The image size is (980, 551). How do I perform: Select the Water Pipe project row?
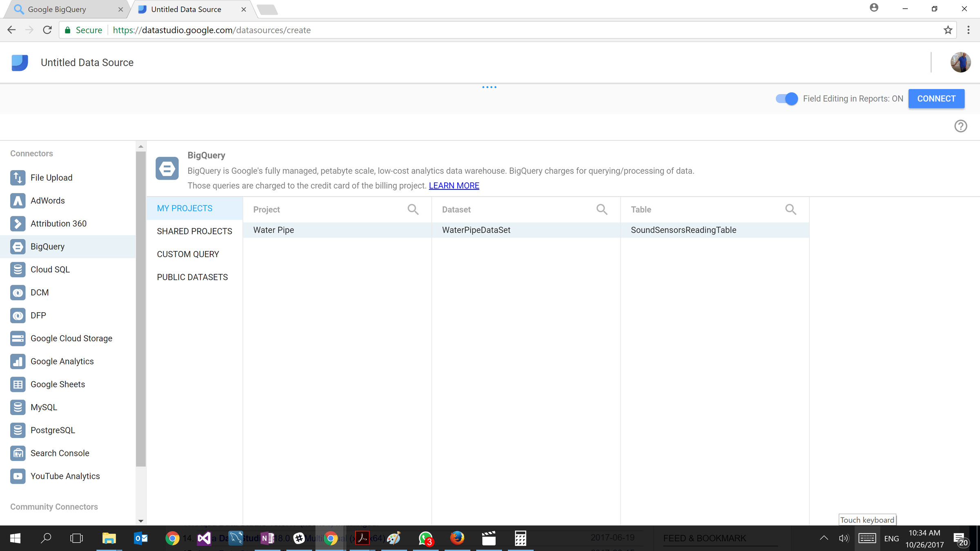click(337, 230)
